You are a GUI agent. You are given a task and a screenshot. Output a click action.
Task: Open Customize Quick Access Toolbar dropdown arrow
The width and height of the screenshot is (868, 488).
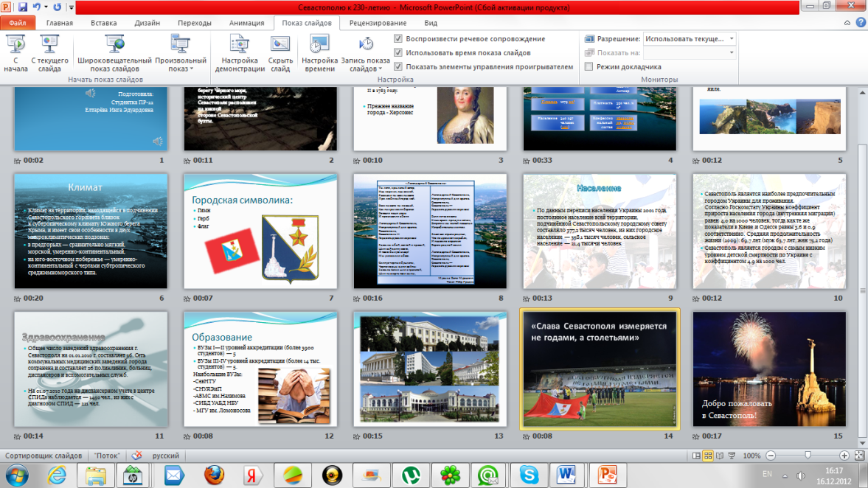tap(71, 7)
